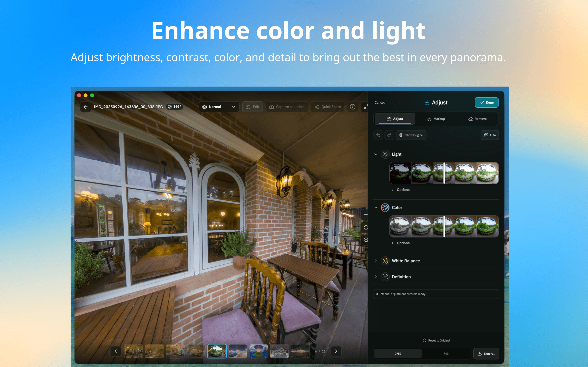Viewport: 588px width, 367px height.
Task: Toggle Show Original eye button
Action: pos(411,135)
